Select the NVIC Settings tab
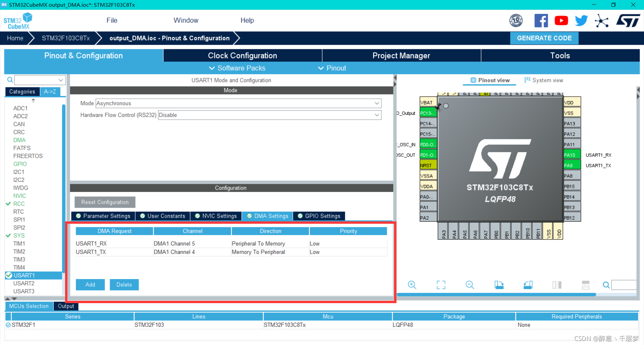Viewport: 644px width, 345px height. coord(216,216)
